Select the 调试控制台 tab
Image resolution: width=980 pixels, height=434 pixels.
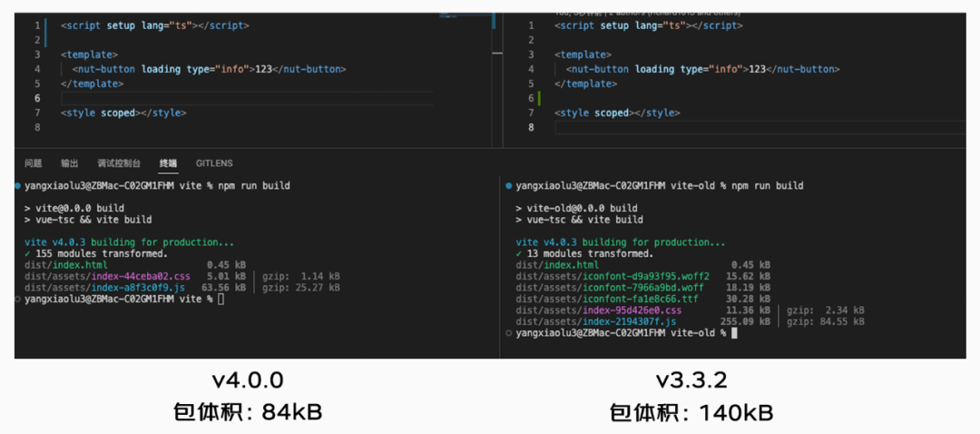click(x=119, y=163)
